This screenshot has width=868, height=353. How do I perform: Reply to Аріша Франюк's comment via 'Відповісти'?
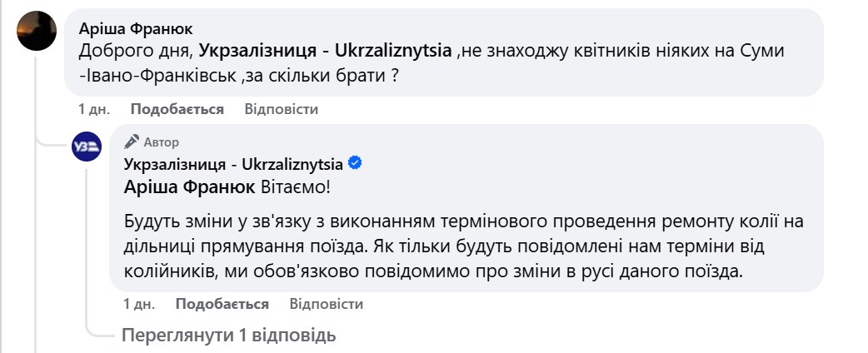[282, 109]
